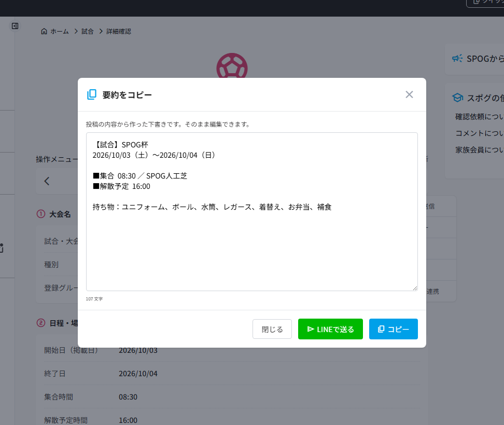
Task: Open ホーム breadcrumb link
Action: click(60, 31)
